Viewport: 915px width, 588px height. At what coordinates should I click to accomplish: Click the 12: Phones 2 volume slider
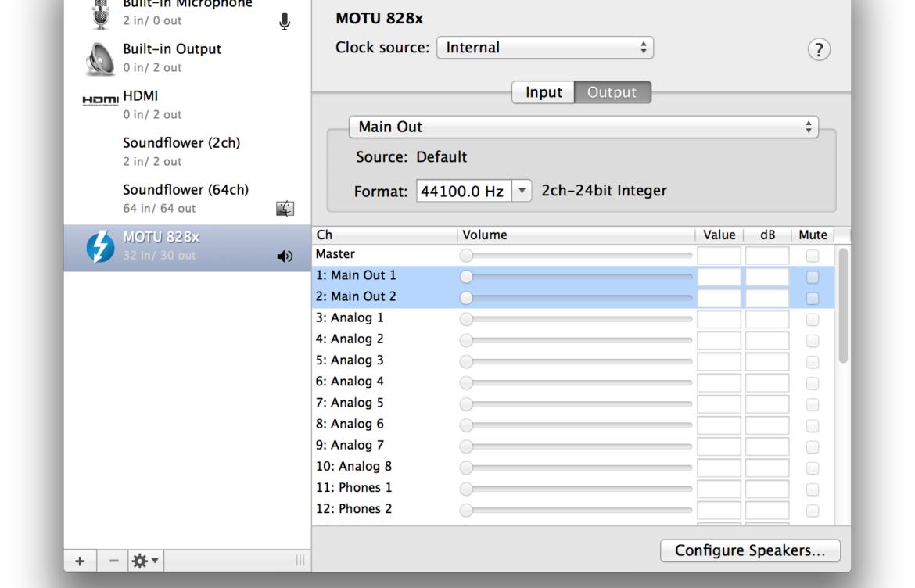[576, 511]
